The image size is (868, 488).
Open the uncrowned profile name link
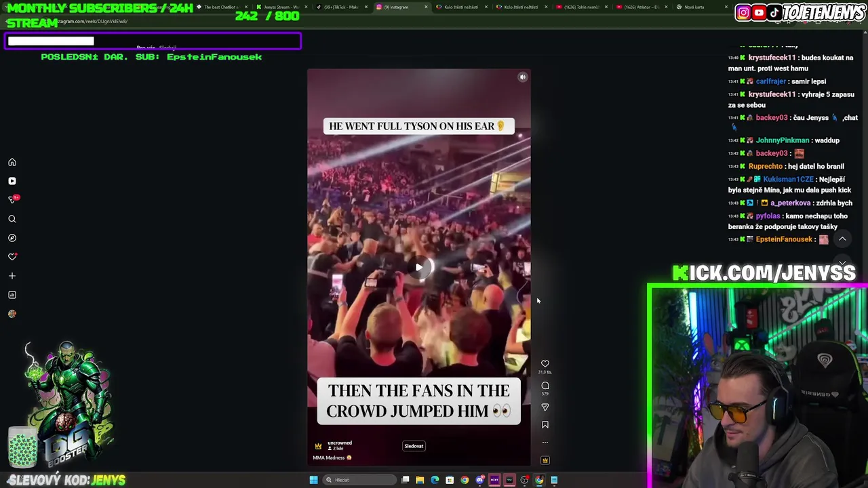(x=340, y=443)
